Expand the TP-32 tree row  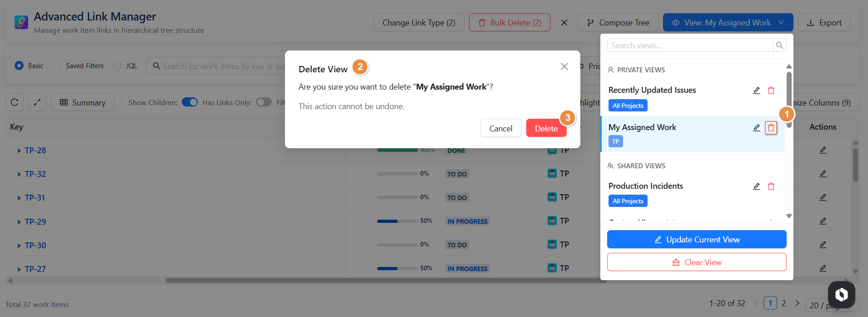[19, 174]
